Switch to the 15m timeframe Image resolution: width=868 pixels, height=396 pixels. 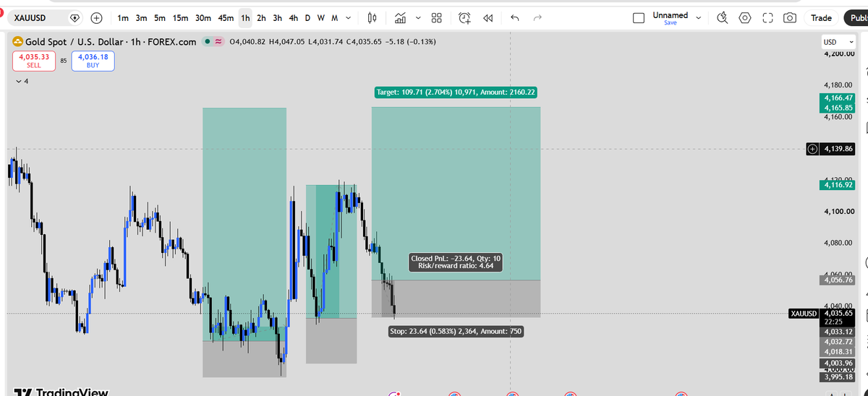coord(181,17)
